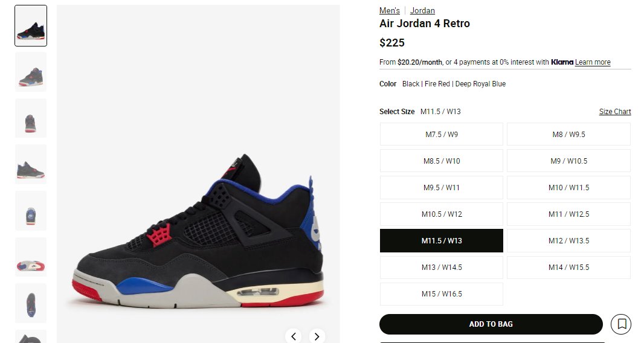Select size M7.5 / W9

coord(442,134)
